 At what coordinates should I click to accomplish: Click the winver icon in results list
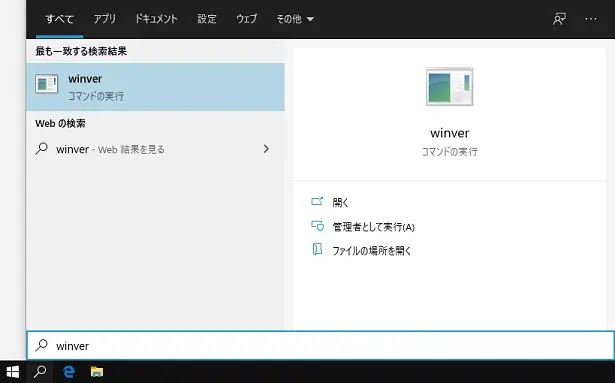pos(47,84)
